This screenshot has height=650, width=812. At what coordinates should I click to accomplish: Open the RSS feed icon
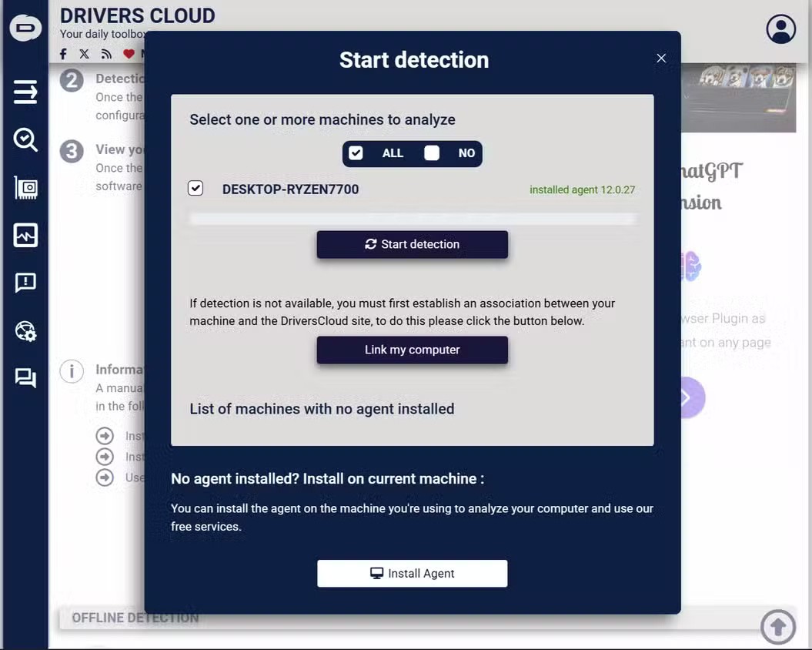107,54
